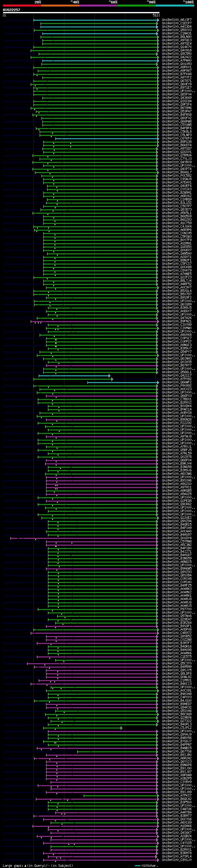Select UniRef100_Q66PX4 label

point(177,460)
